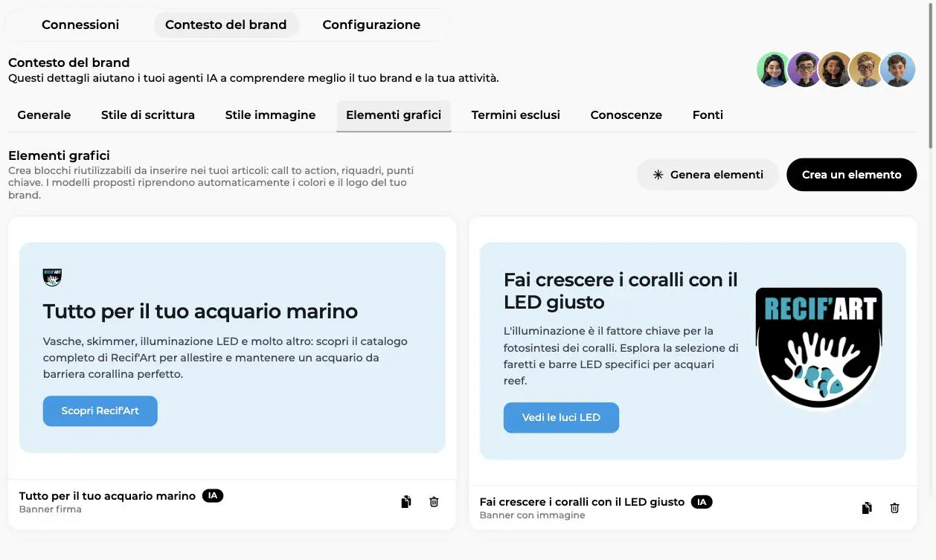This screenshot has height=560, width=936.
Task: Delete the 'Tutto per il tuo acquario marino' element
Action: point(435,502)
